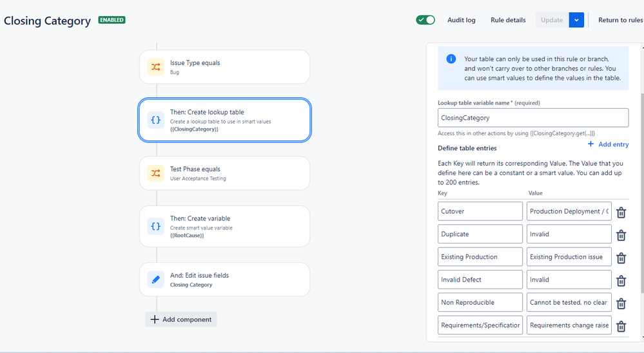Image resolution: width=644 pixels, height=353 pixels.
Task: Click trash icon for Invalid Defect row
Action: click(621, 281)
